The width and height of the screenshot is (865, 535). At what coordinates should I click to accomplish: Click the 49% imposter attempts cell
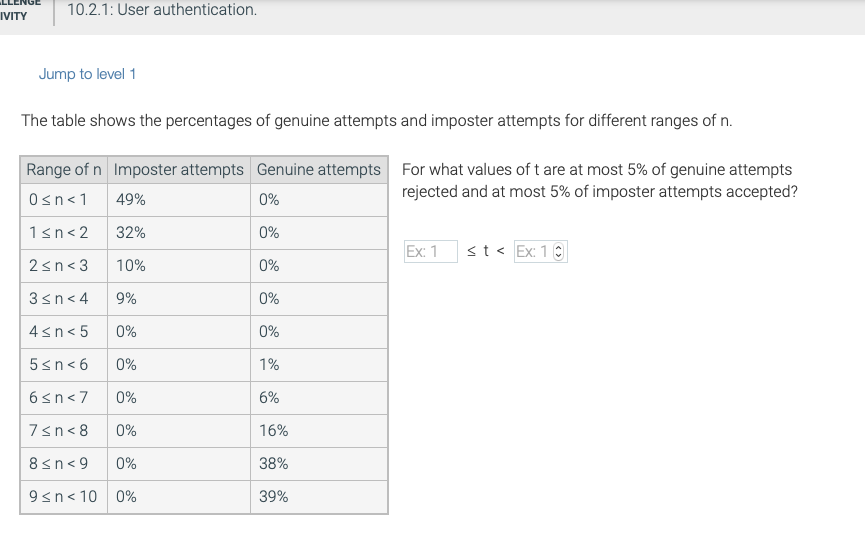coord(179,200)
